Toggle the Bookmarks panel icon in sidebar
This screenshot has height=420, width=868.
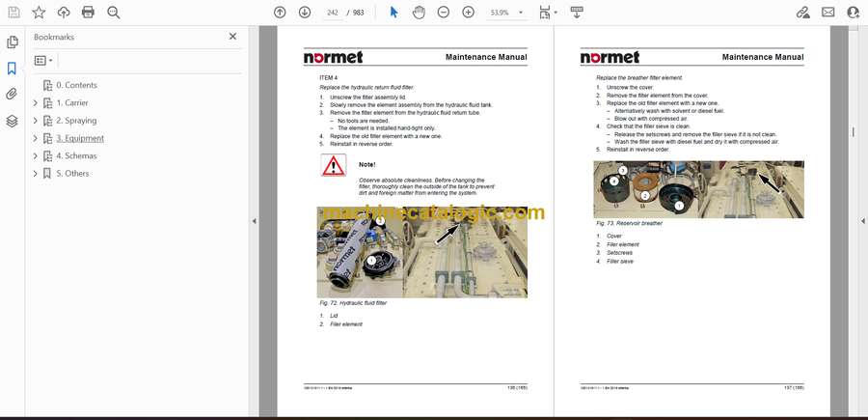[x=12, y=69]
